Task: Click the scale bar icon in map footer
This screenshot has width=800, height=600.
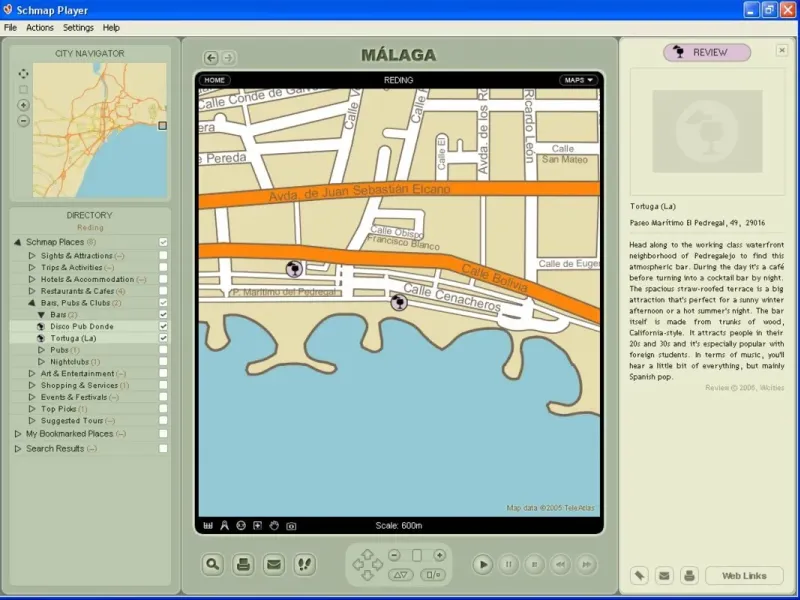Action: pyautogui.click(x=208, y=526)
